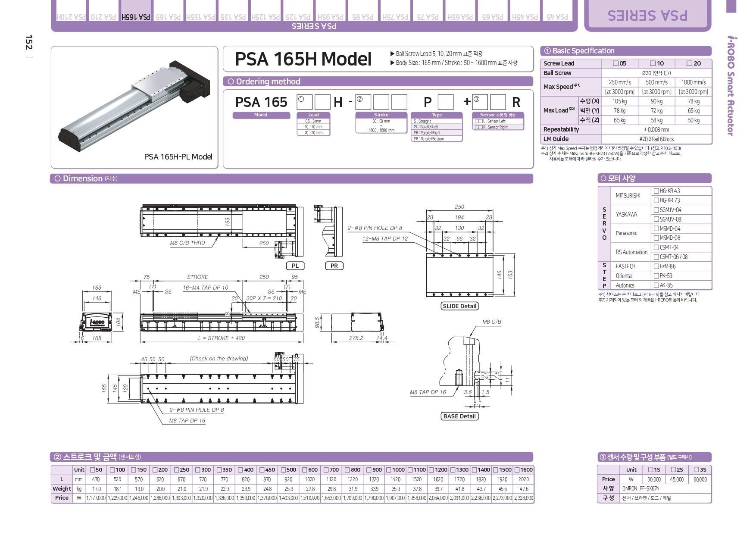
Task: Click the BASE Detail label
Action: (x=459, y=416)
